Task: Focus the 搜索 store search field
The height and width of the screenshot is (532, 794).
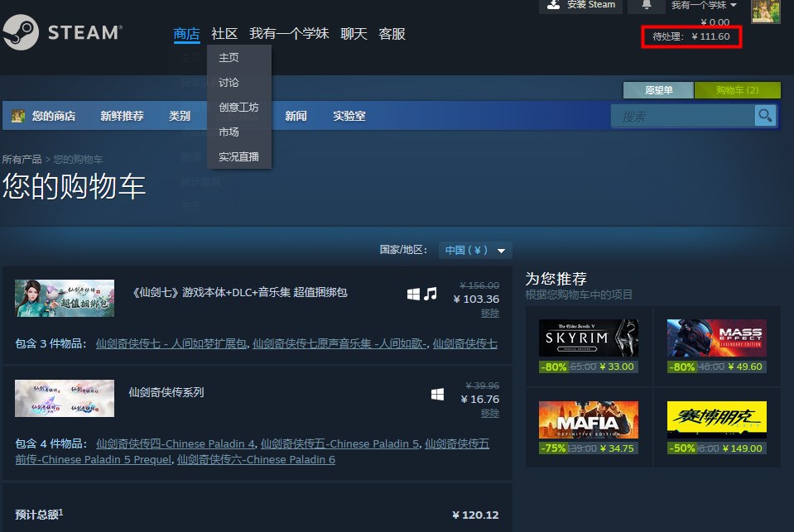Action: pyautogui.click(x=682, y=117)
